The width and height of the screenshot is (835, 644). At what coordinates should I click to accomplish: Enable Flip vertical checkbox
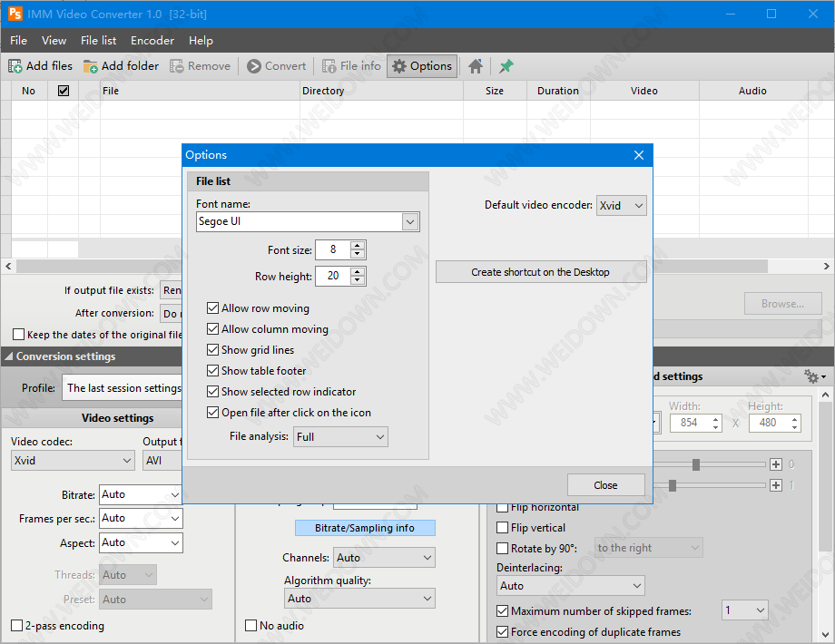502,527
